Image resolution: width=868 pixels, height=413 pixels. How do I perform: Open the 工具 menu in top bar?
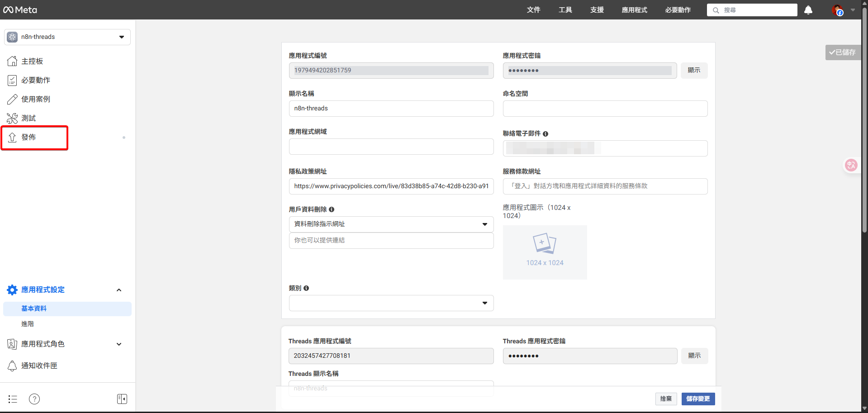point(564,10)
